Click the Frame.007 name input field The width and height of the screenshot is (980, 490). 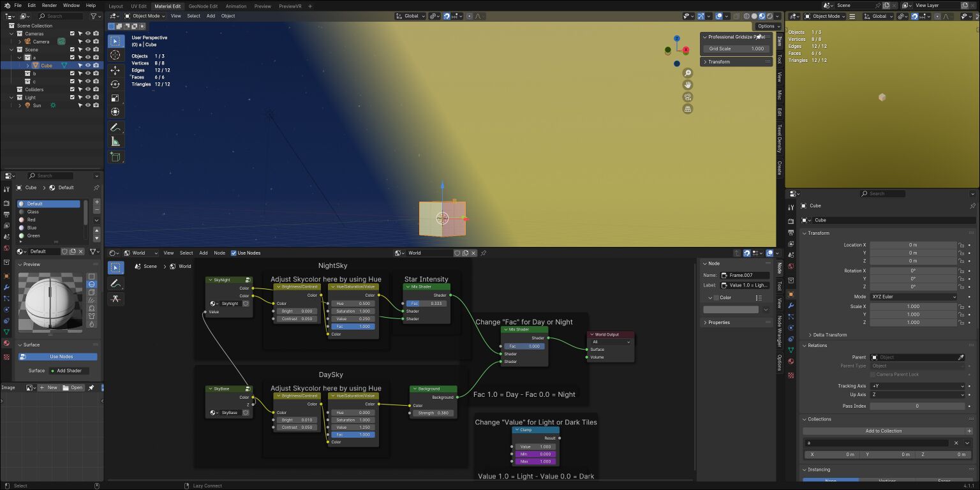point(745,276)
